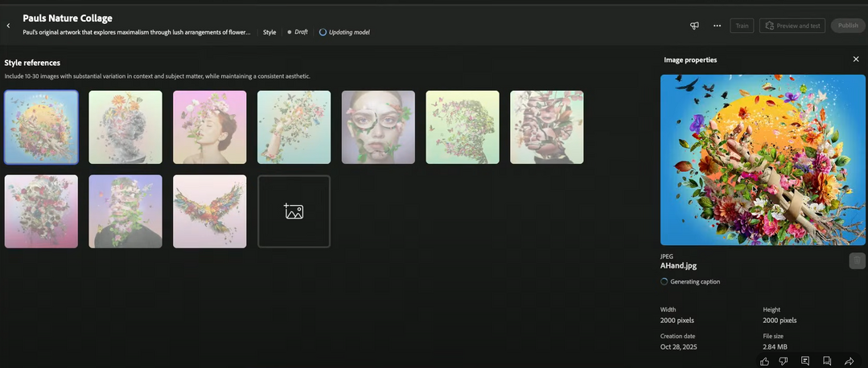Click the large AHand.jpg preview image

click(x=763, y=160)
